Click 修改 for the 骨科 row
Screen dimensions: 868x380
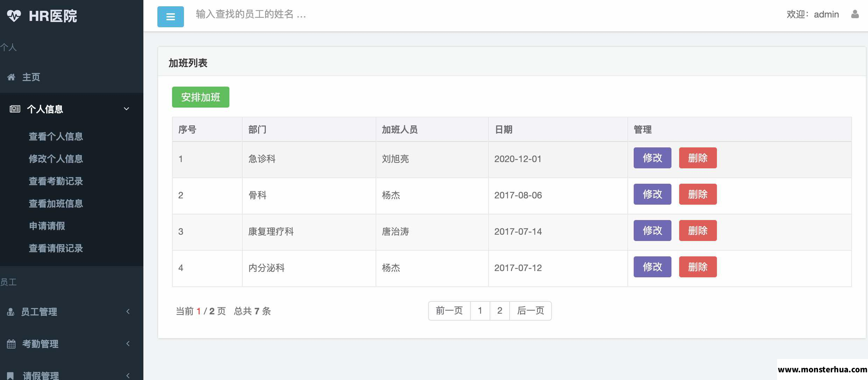pyautogui.click(x=653, y=194)
